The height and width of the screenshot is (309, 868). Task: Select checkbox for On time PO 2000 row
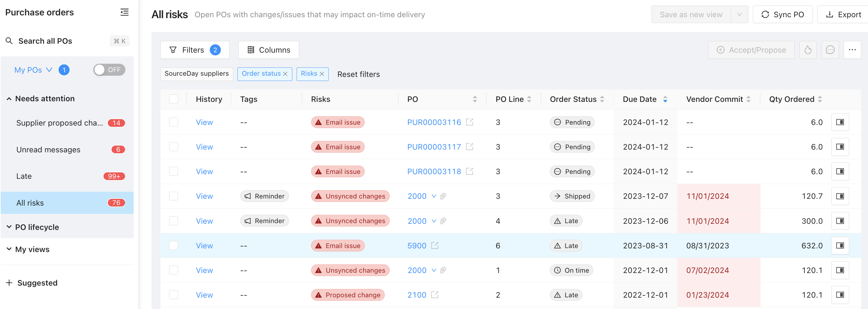(173, 270)
